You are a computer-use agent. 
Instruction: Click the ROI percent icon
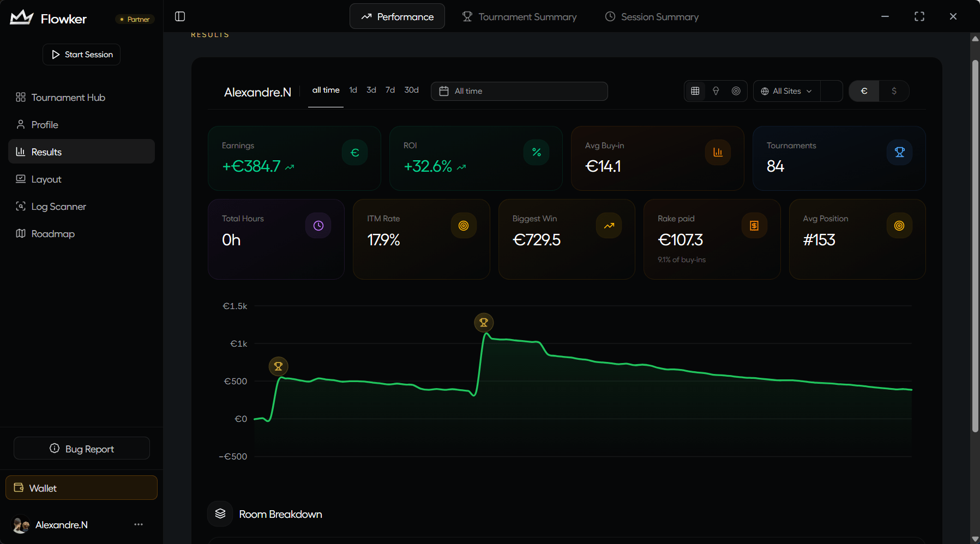point(537,153)
